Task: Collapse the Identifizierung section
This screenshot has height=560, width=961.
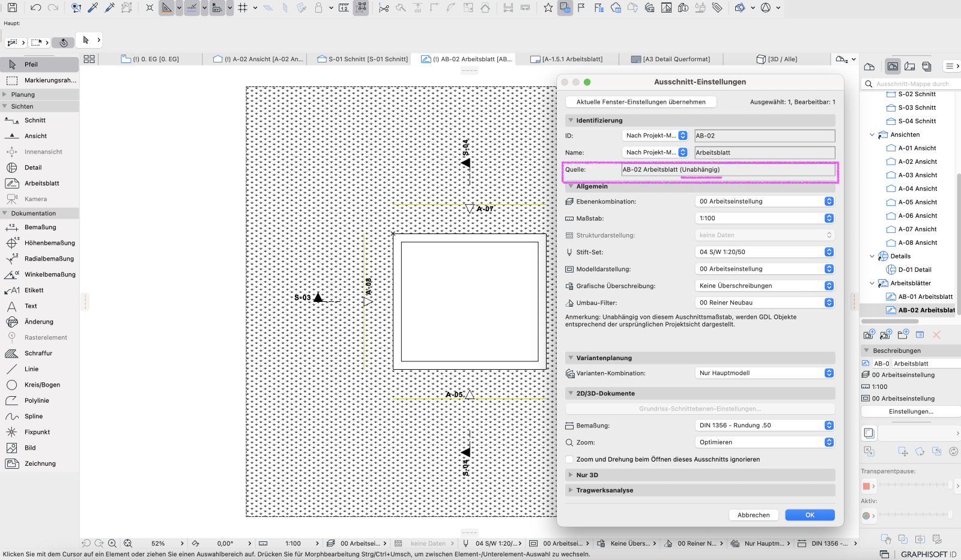Action: click(x=571, y=121)
